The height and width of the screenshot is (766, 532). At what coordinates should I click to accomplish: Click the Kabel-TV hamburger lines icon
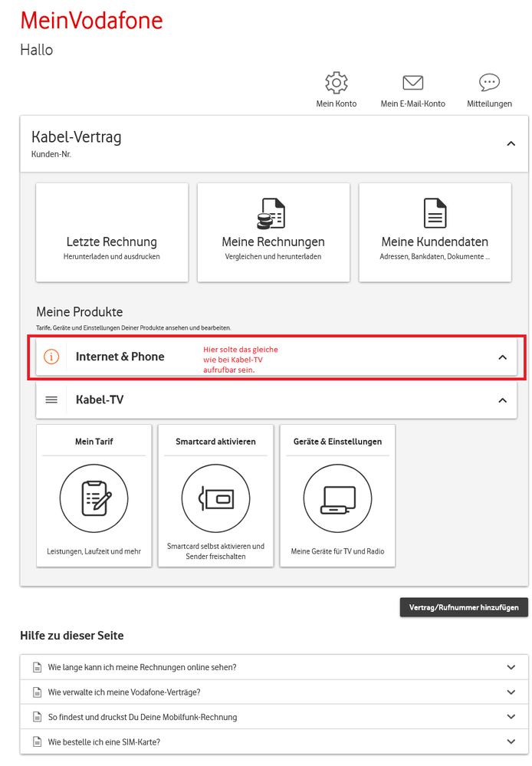[x=51, y=399]
